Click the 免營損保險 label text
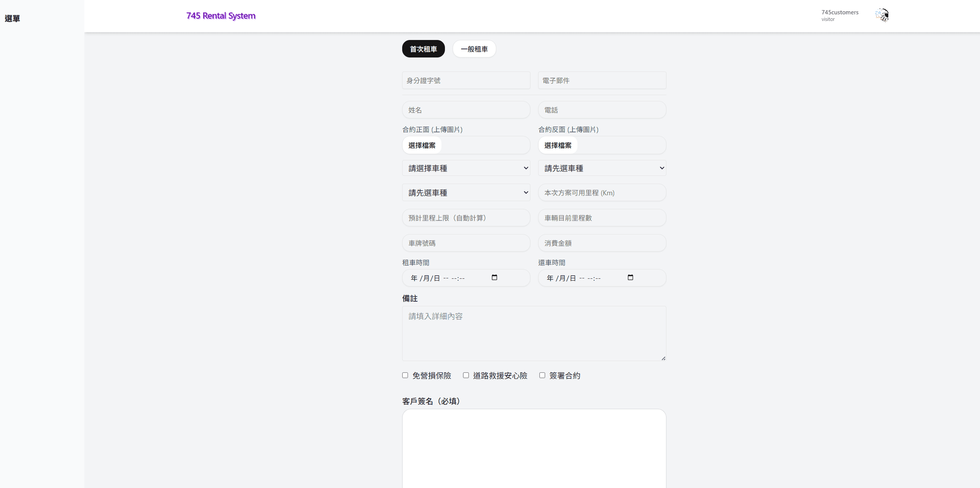Image resolution: width=980 pixels, height=488 pixels. [432, 375]
